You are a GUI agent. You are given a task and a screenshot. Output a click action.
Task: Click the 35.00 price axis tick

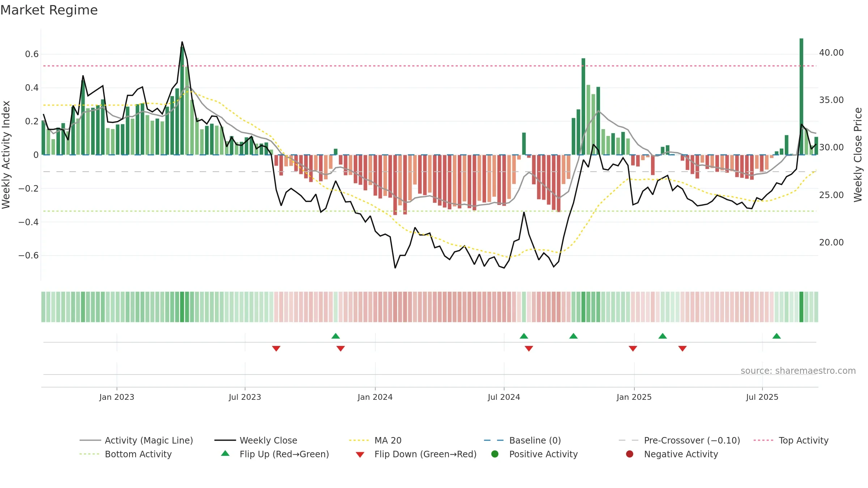tap(831, 100)
